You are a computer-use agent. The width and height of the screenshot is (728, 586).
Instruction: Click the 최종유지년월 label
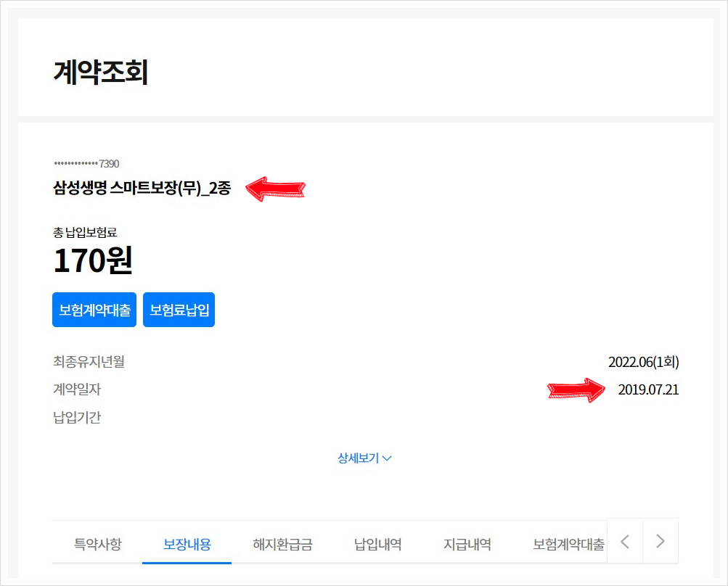89,361
